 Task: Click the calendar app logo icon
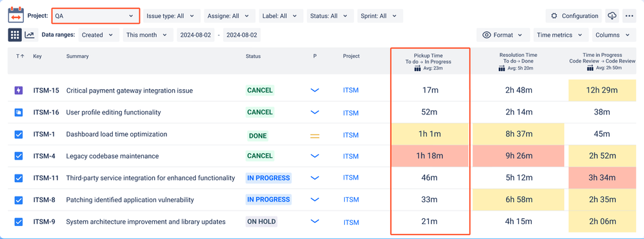pyautogui.click(x=16, y=15)
